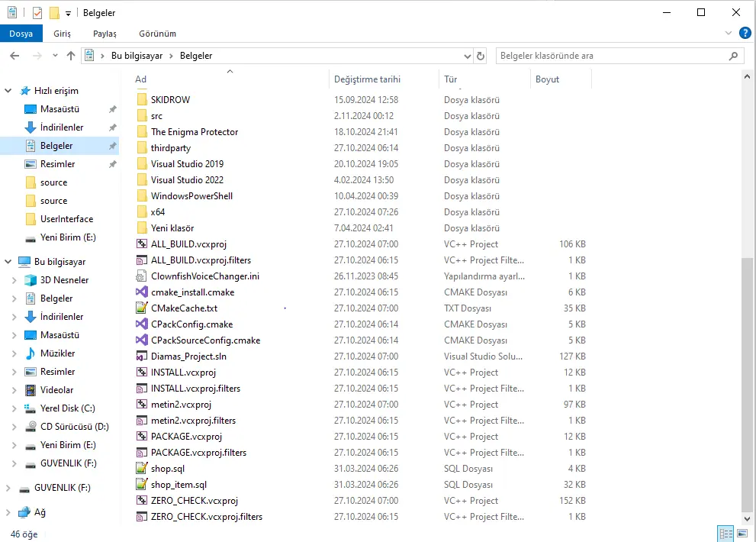Select the CPackConfig.cmake file icon
The height and width of the screenshot is (542, 756).
coord(142,324)
